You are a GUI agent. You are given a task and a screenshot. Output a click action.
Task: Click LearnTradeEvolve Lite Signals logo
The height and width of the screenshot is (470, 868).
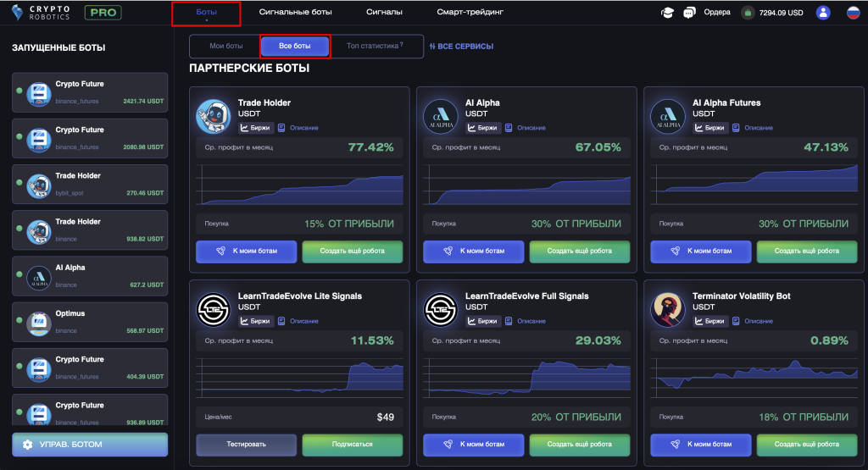click(213, 310)
